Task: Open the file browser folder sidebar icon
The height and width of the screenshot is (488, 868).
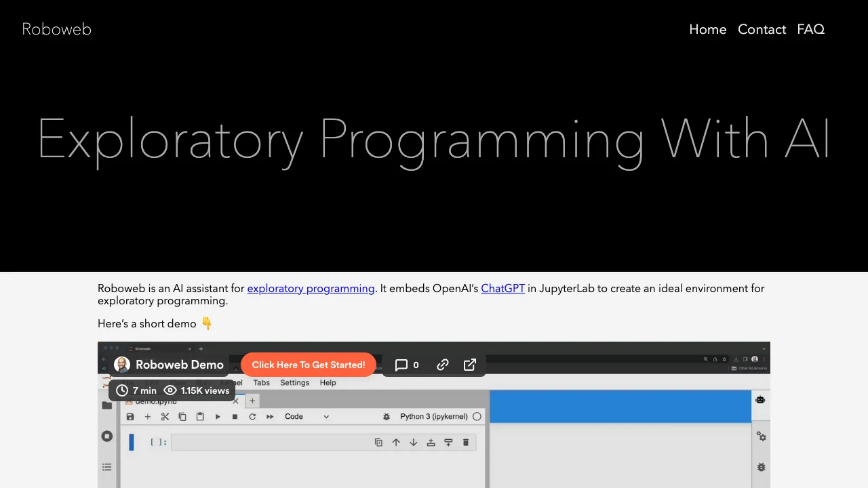Action: [x=107, y=405]
